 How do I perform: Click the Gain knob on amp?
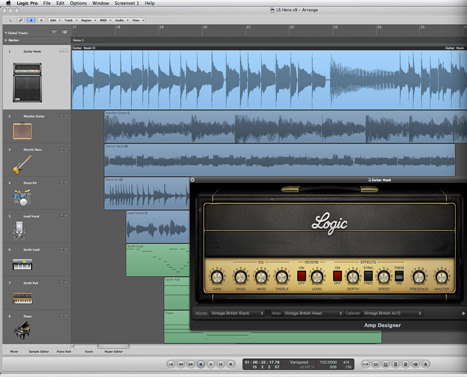click(x=217, y=277)
